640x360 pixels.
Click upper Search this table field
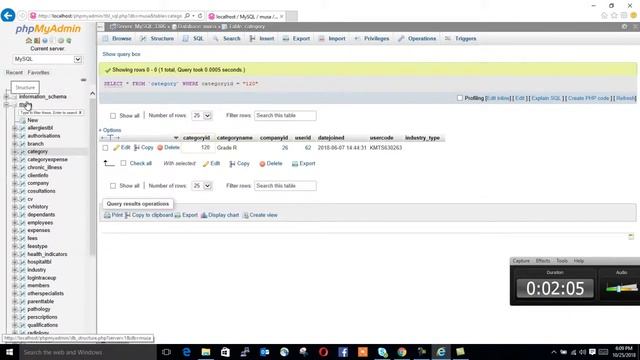click(x=285, y=116)
